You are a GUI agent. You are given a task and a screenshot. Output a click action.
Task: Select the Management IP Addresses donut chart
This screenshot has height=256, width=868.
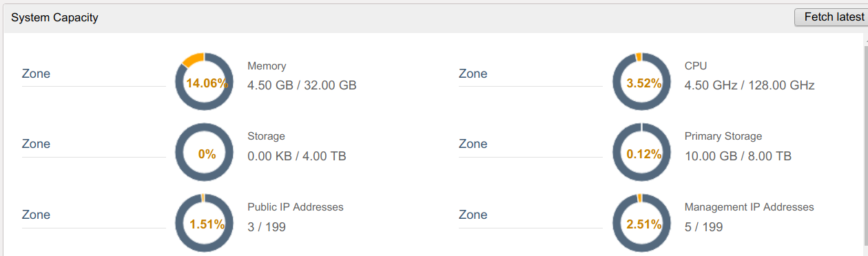click(x=642, y=223)
